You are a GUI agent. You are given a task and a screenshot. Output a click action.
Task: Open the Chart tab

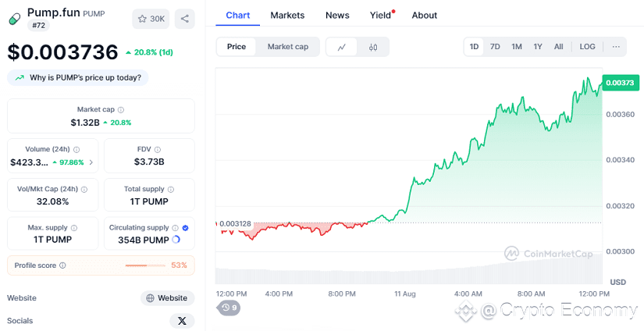(238, 16)
